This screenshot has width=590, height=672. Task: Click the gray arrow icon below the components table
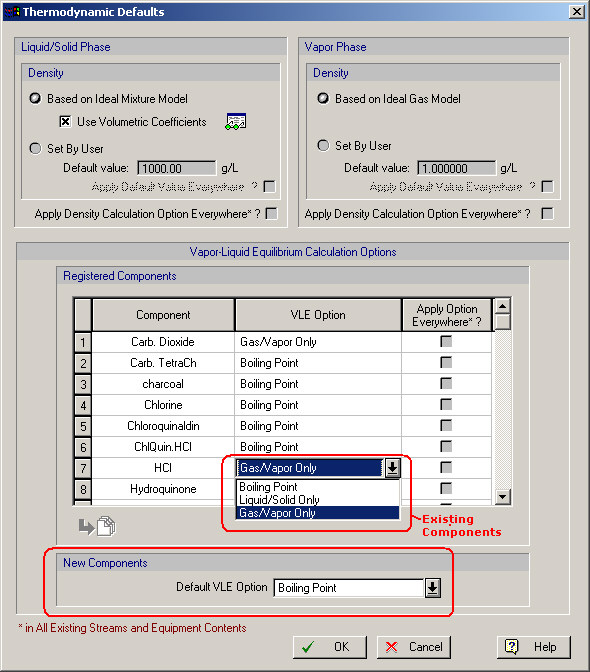(87, 527)
